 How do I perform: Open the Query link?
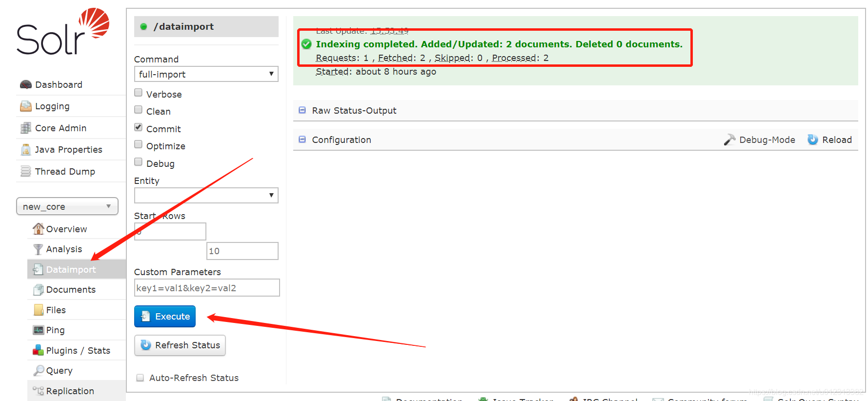(x=59, y=371)
